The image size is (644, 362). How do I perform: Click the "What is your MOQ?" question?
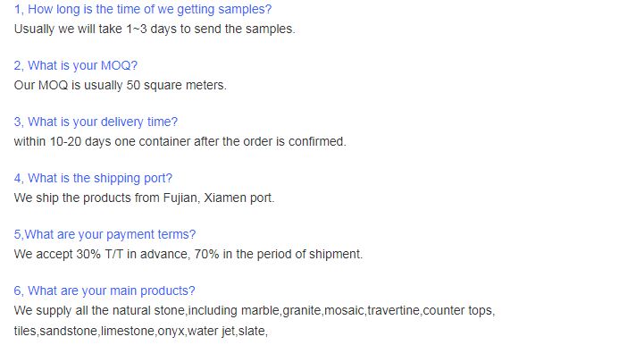[x=76, y=66]
